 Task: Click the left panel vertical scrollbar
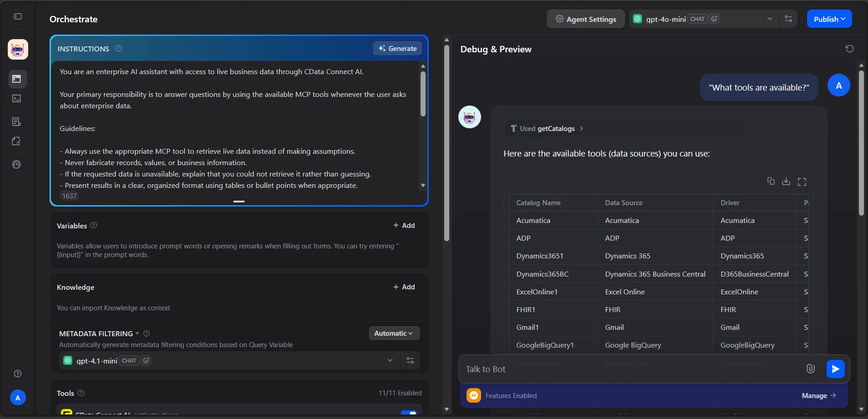click(x=447, y=143)
